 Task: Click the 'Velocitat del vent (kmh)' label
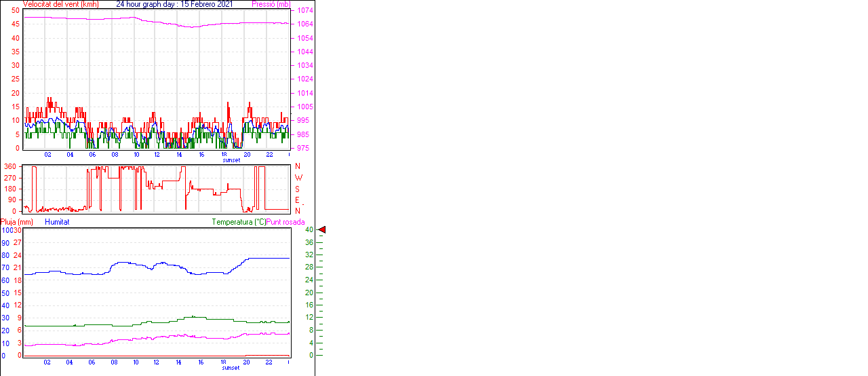pos(60,4)
